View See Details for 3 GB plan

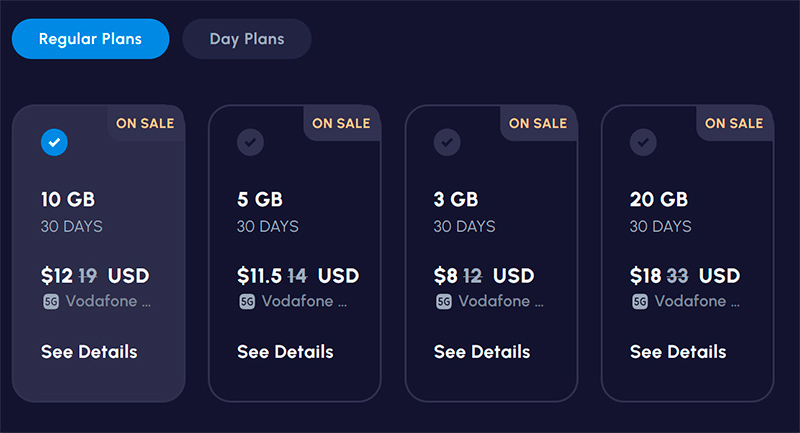click(482, 352)
